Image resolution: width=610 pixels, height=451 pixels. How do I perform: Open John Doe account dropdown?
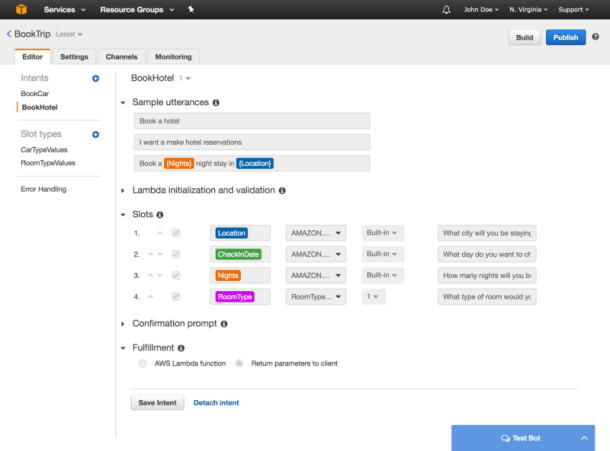click(x=481, y=9)
